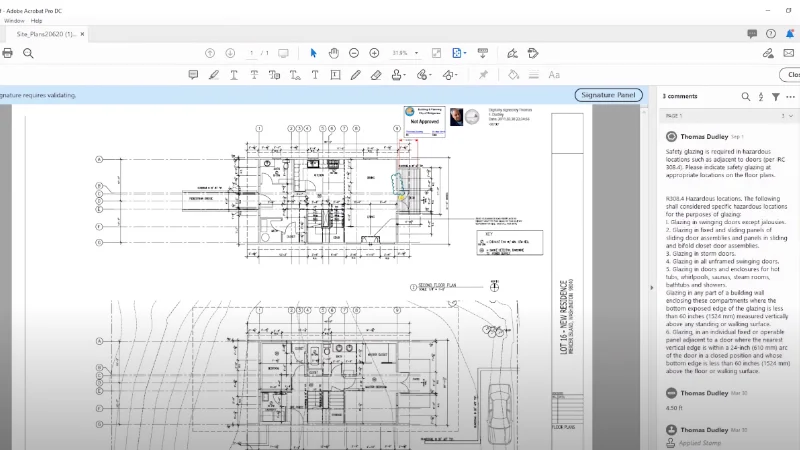Go to next page arrow

pyautogui.click(x=230, y=53)
